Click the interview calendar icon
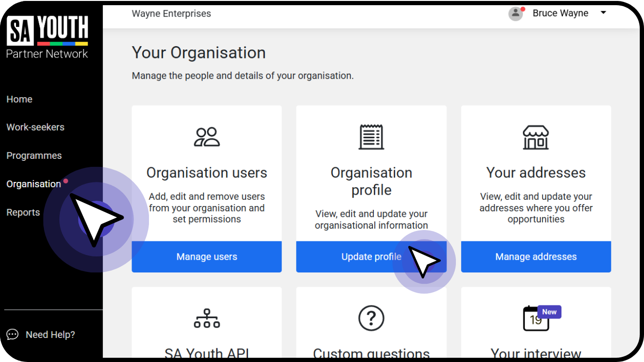644x362 pixels. click(536, 319)
